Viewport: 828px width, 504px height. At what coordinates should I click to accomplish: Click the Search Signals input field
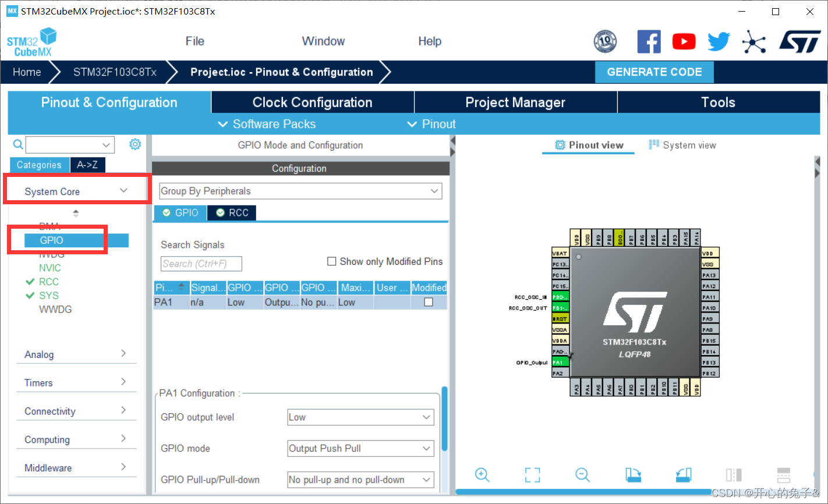pos(201,264)
